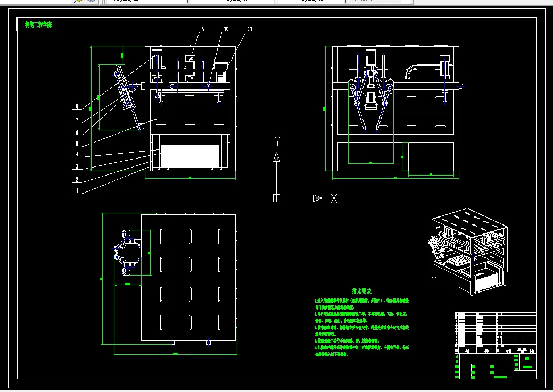Click the isometric 3D view of the machine

(468, 252)
